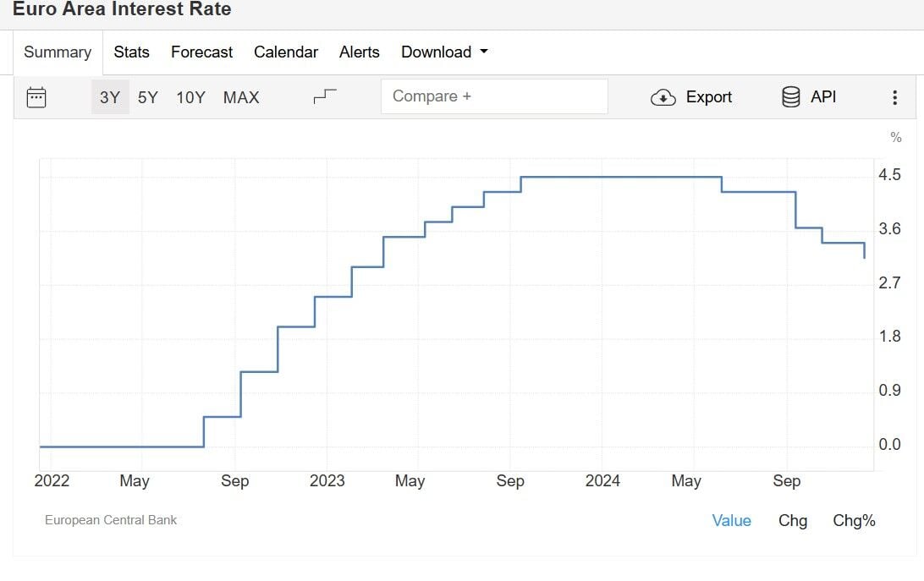Set the time range to 10Y

pyautogui.click(x=190, y=97)
